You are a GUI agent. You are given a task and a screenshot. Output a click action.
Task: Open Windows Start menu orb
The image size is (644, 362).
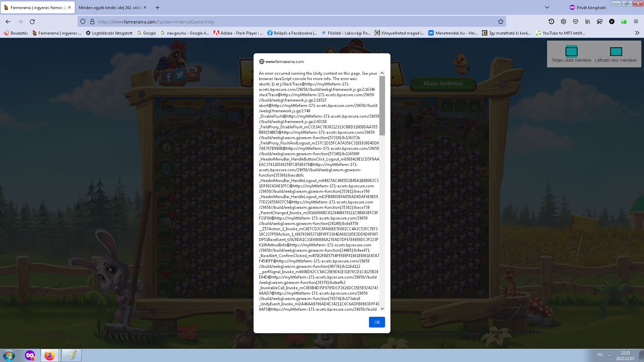(9, 355)
